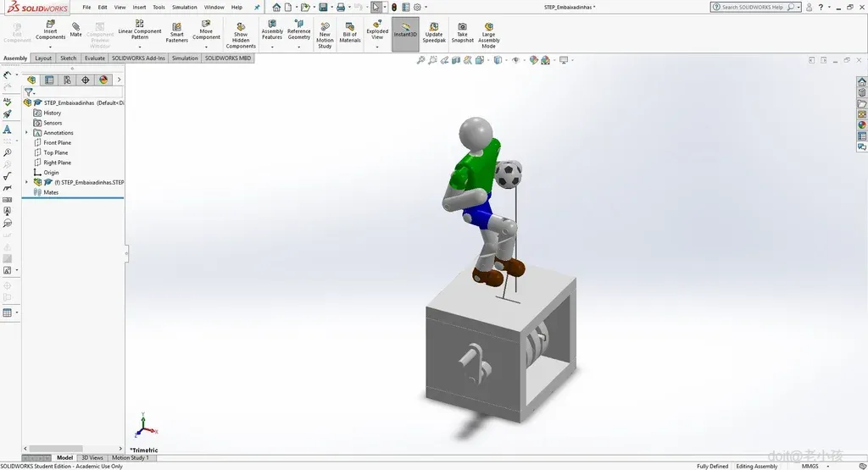Save the document with the disk icon
The height and width of the screenshot is (470, 868).
(x=323, y=7)
